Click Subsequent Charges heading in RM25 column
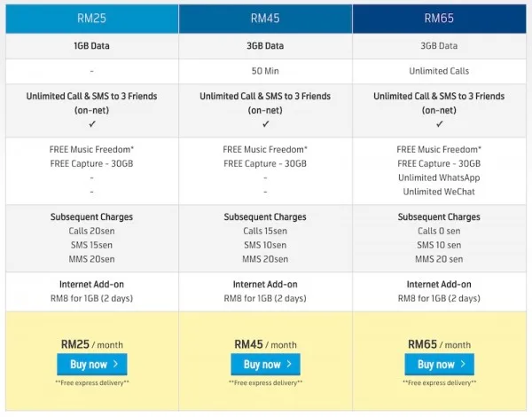Image resolution: width=532 pixels, height=417 pixels. [91, 217]
